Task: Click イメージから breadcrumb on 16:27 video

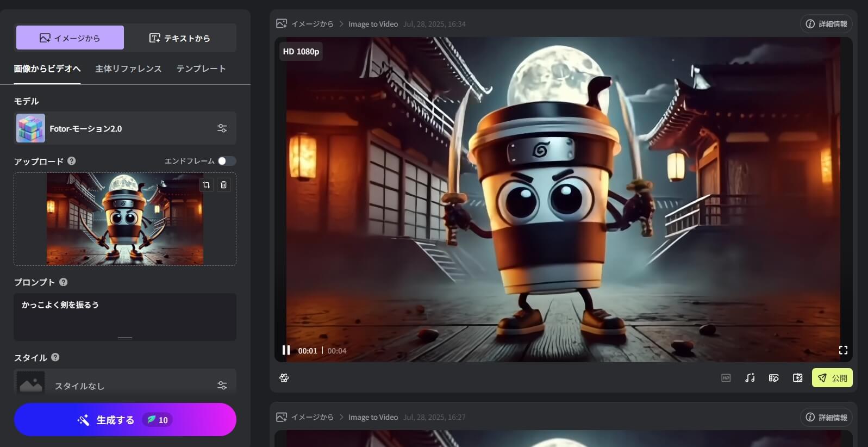Action: (x=312, y=417)
